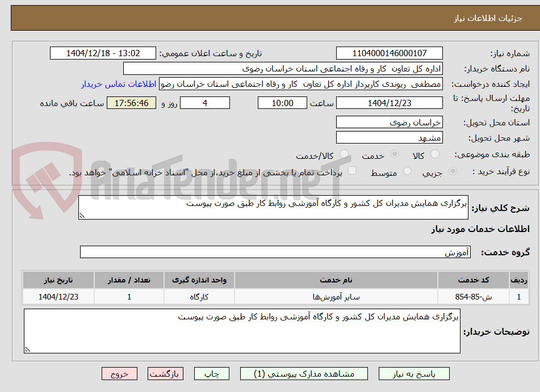Click the نام خدمت column header

[336, 280]
